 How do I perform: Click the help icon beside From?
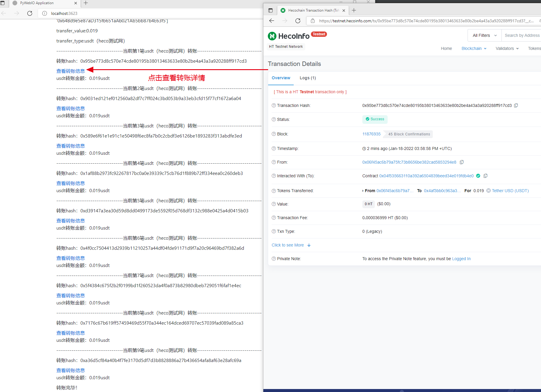coord(273,162)
